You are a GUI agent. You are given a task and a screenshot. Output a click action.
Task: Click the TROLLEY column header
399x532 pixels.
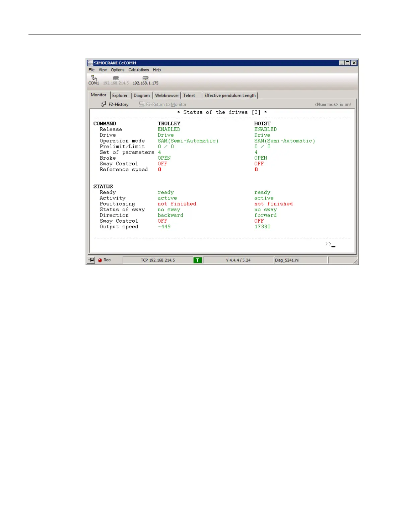[x=169, y=124]
